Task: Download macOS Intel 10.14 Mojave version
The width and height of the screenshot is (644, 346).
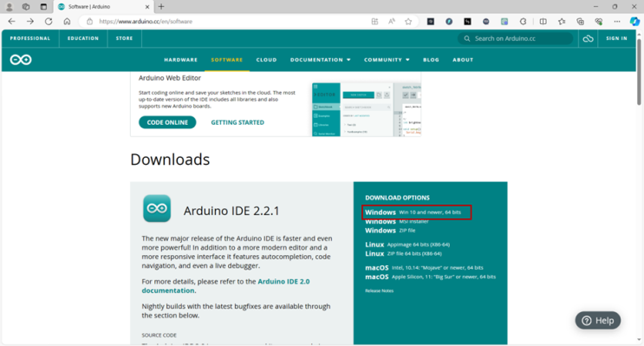Action: [x=424, y=267]
